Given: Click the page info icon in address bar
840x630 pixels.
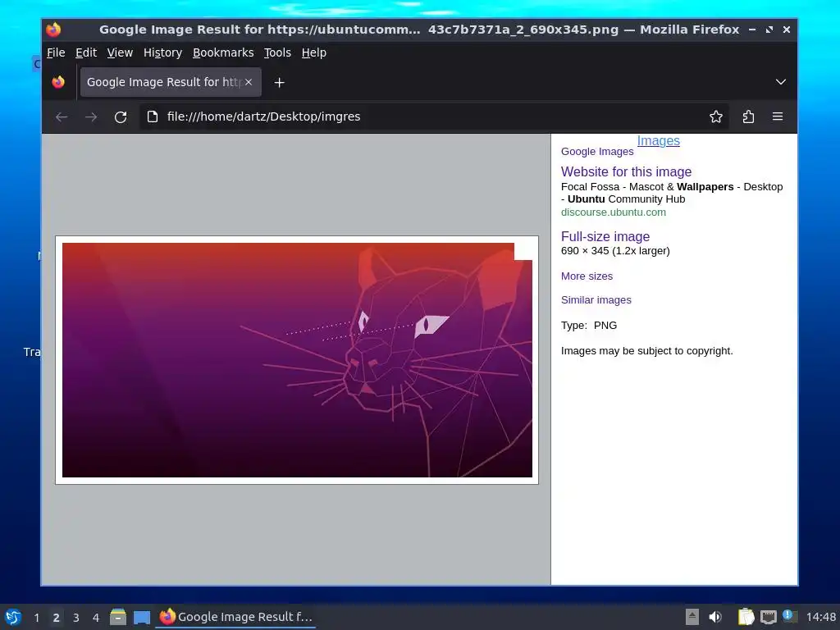Looking at the screenshot, I should 153,116.
